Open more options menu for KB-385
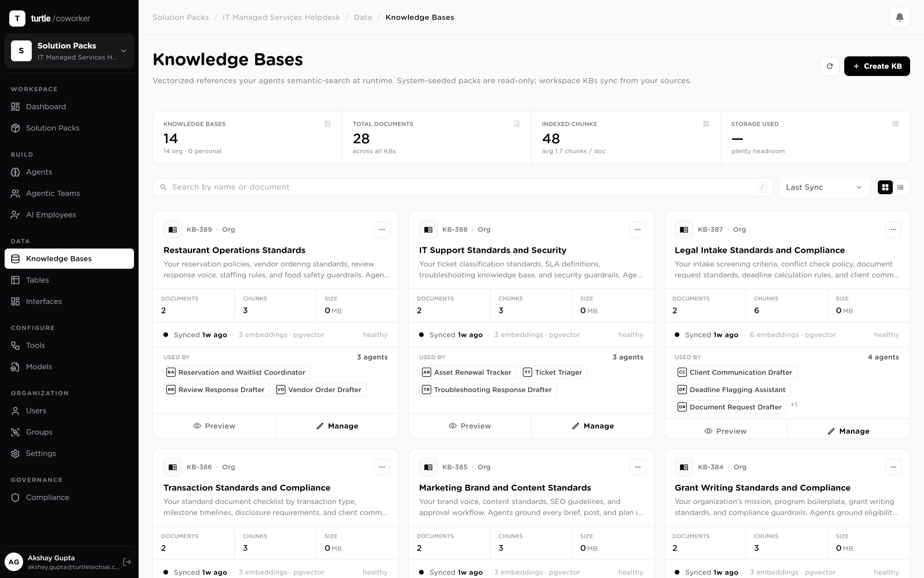Image resolution: width=924 pixels, height=578 pixels. (638, 467)
